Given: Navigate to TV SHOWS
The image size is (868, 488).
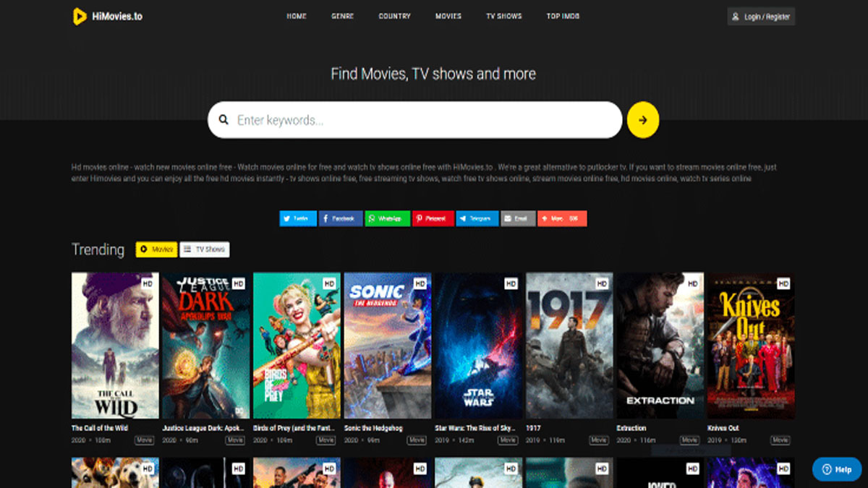Looking at the screenshot, I should click(x=503, y=17).
